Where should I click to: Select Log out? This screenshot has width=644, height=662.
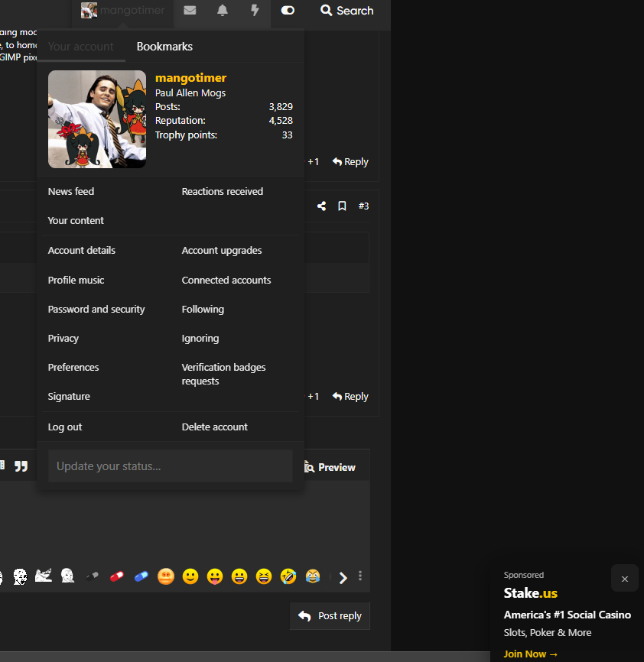coord(65,427)
